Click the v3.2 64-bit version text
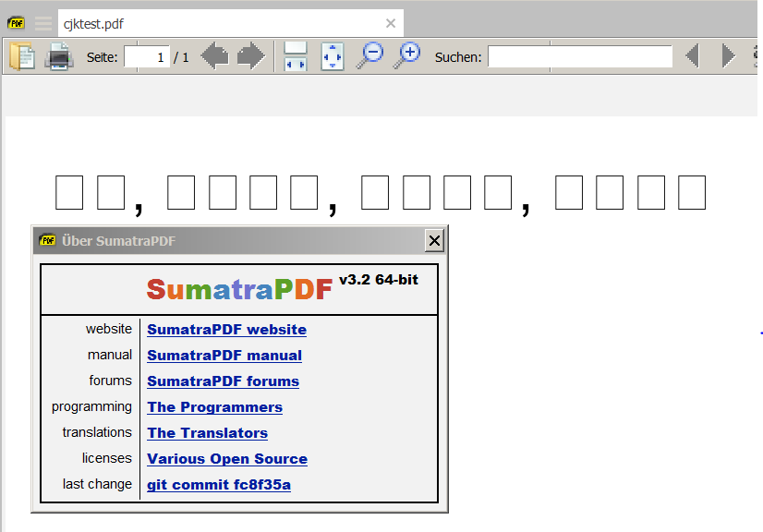 point(379,279)
